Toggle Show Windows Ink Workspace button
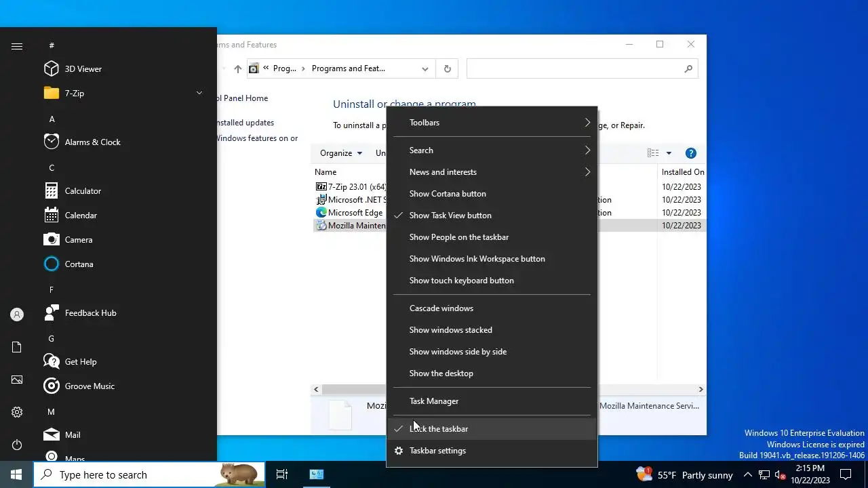 click(x=492, y=258)
